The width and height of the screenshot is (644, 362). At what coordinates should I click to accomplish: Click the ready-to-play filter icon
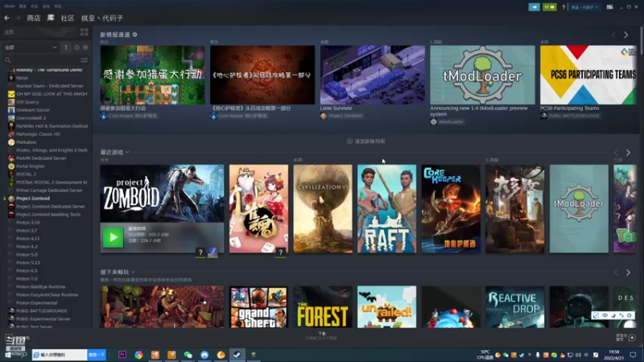point(85,47)
